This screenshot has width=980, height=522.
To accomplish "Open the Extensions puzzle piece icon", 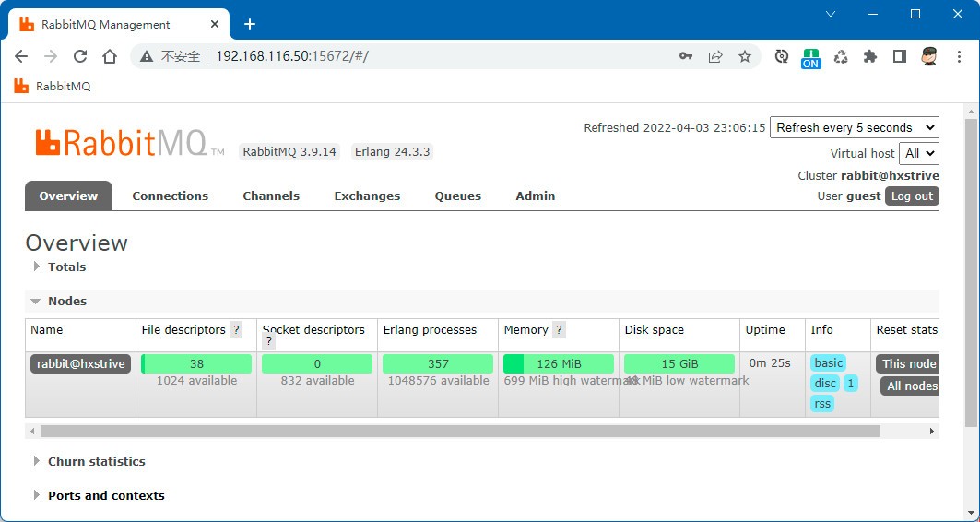I will [870, 57].
